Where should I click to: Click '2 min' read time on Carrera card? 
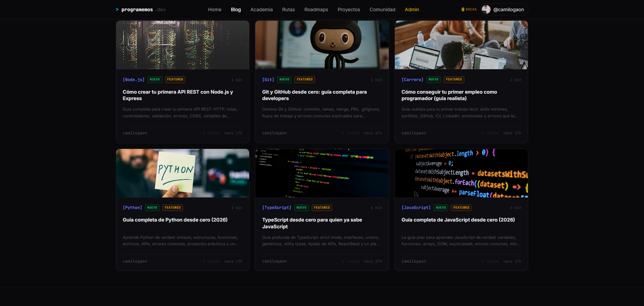tap(515, 80)
